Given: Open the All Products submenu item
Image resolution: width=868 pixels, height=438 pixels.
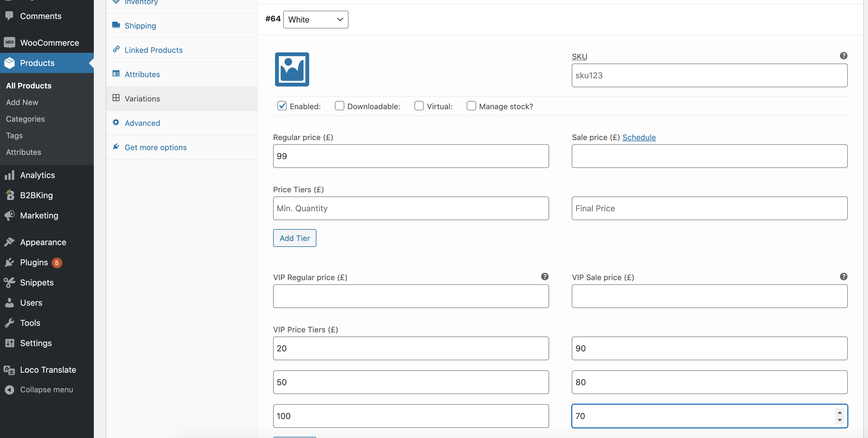Looking at the screenshot, I should coord(28,85).
